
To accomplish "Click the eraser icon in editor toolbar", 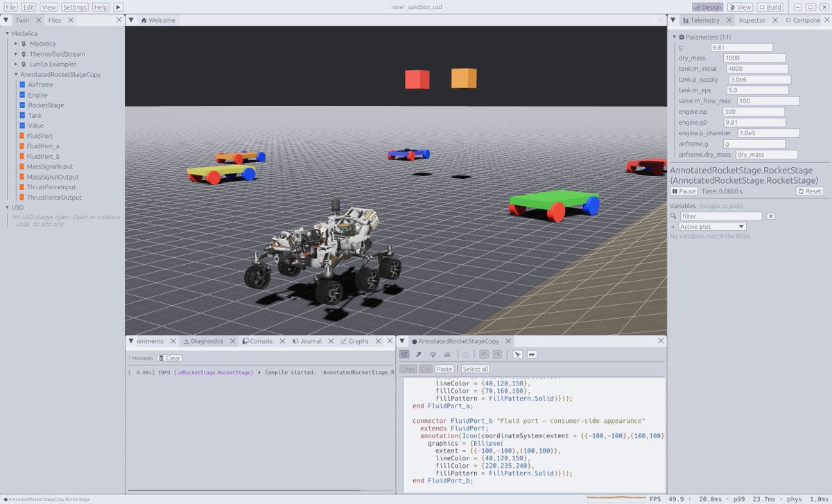I will (x=447, y=354).
